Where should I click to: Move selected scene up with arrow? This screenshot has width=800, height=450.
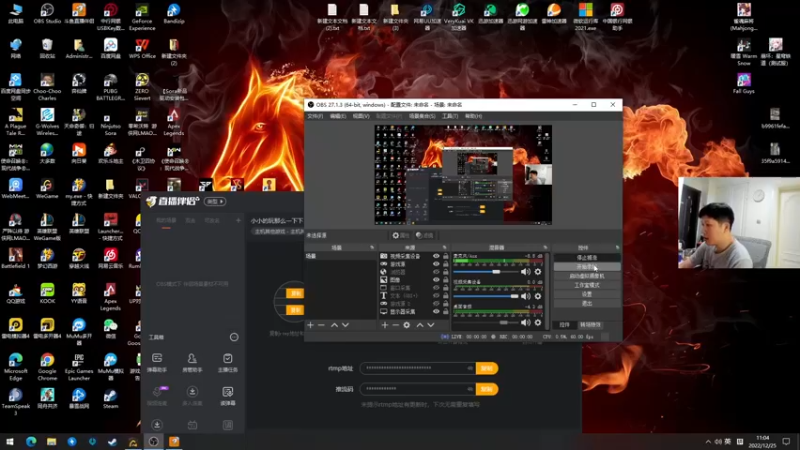[x=334, y=325]
